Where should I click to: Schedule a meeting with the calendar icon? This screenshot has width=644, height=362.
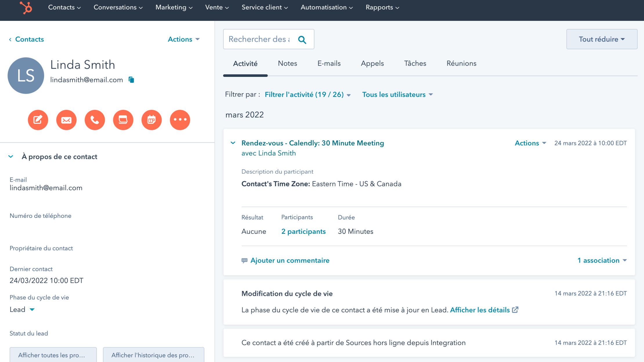pos(152,120)
